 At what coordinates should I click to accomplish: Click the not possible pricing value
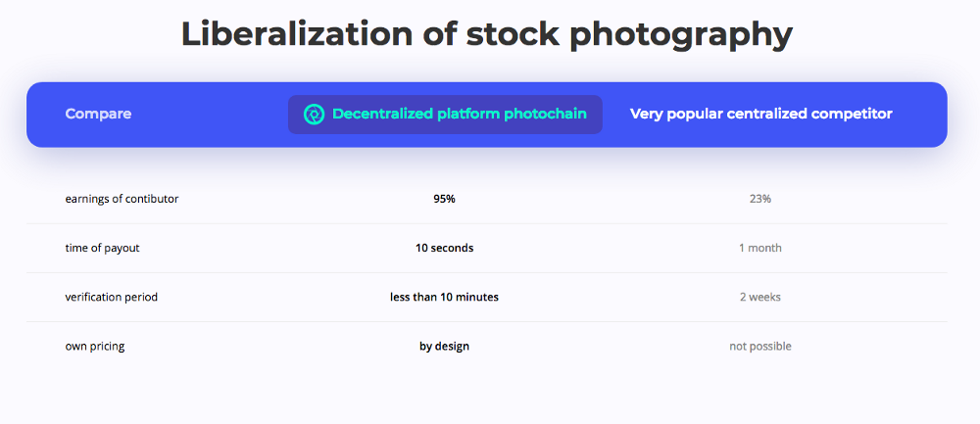pyautogui.click(x=760, y=346)
